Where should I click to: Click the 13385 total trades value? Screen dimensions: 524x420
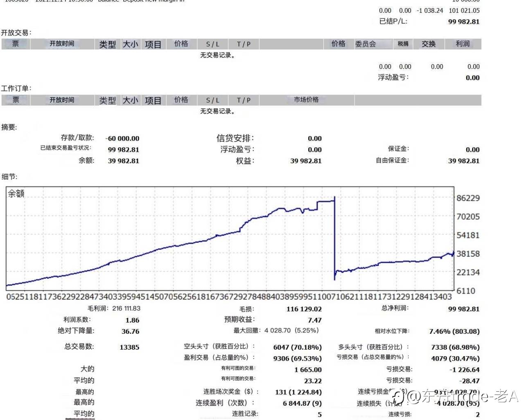point(129,347)
